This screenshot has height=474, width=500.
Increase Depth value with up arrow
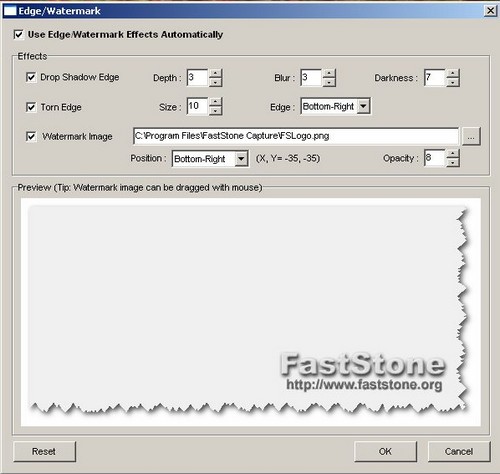tap(216, 73)
